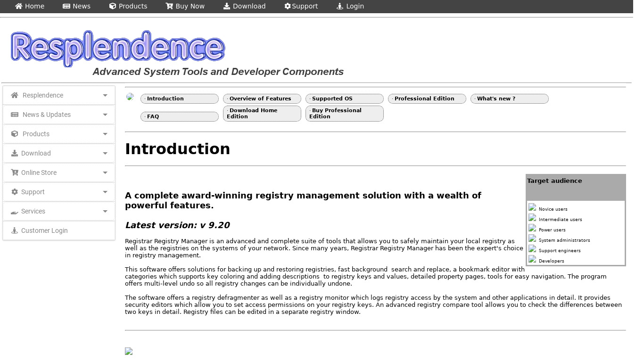Viewport: 644px width, 362px height.
Task: Expand the Resplendence sidebar dropdown arrow
Action: click(105, 96)
